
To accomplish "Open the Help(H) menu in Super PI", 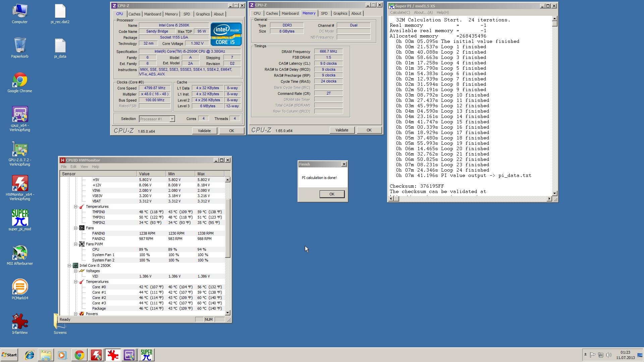I will pyautogui.click(x=443, y=12).
